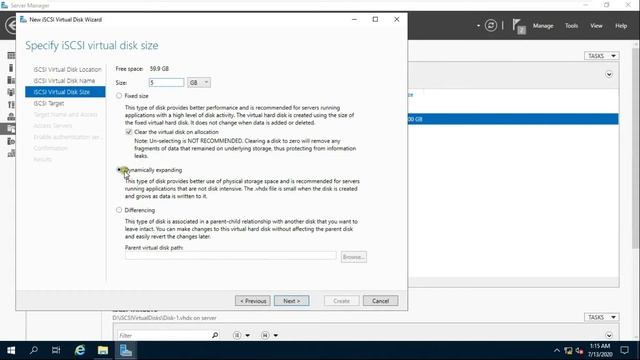Open taskbar search

point(34,350)
